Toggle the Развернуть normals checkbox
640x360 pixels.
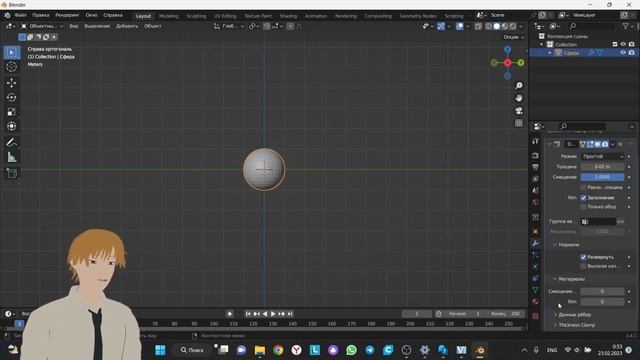tap(584, 257)
